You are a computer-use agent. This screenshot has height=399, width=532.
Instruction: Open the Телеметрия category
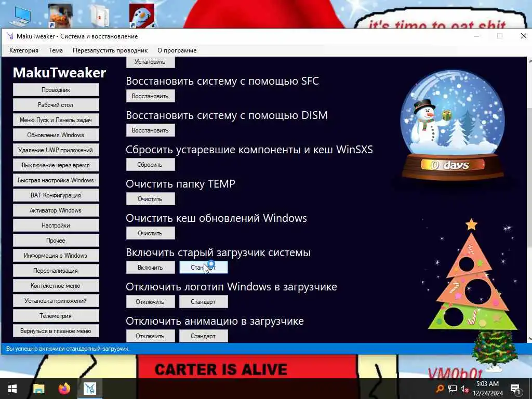(56, 316)
